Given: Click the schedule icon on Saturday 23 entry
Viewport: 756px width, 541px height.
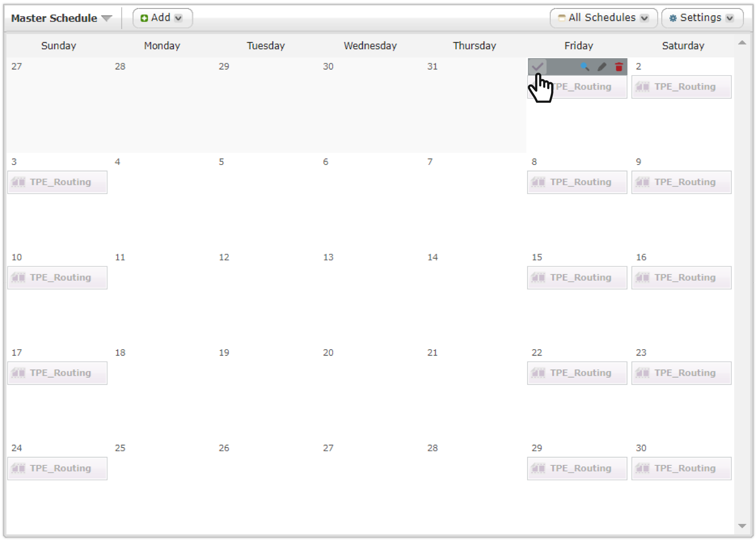Looking at the screenshot, I should pos(643,373).
